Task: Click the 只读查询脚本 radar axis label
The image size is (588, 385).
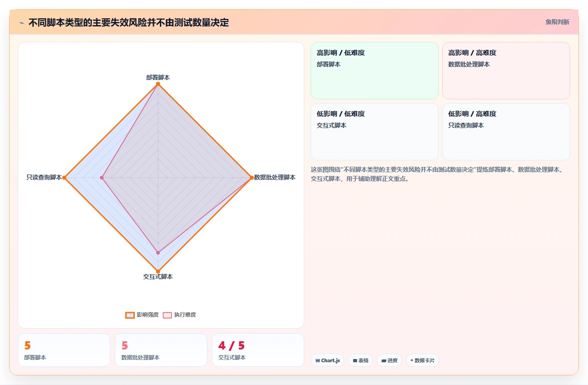Action: pos(44,177)
